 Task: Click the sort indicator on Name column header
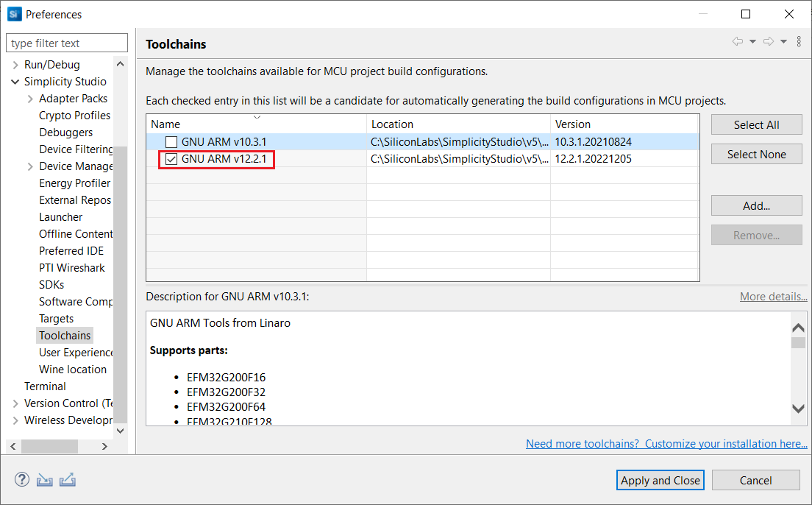tap(257, 118)
